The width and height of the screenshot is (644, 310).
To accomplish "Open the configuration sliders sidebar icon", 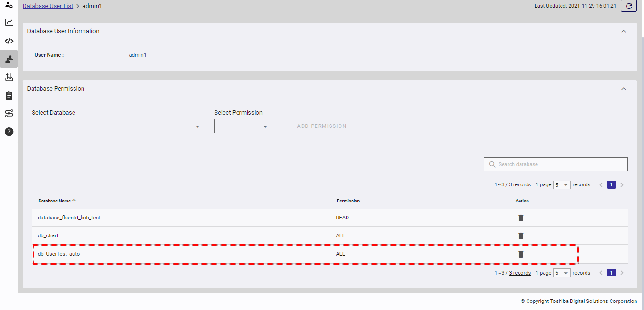I will pos(9,113).
